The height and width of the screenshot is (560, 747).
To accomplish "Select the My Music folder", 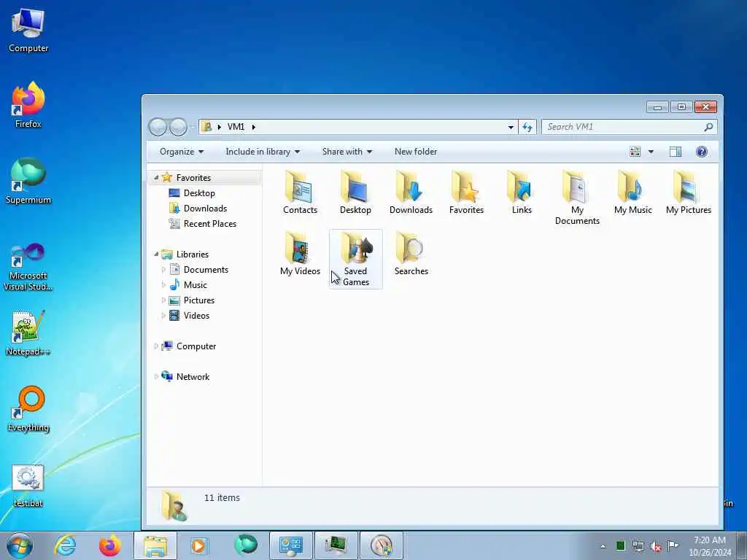I will [632, 192].
